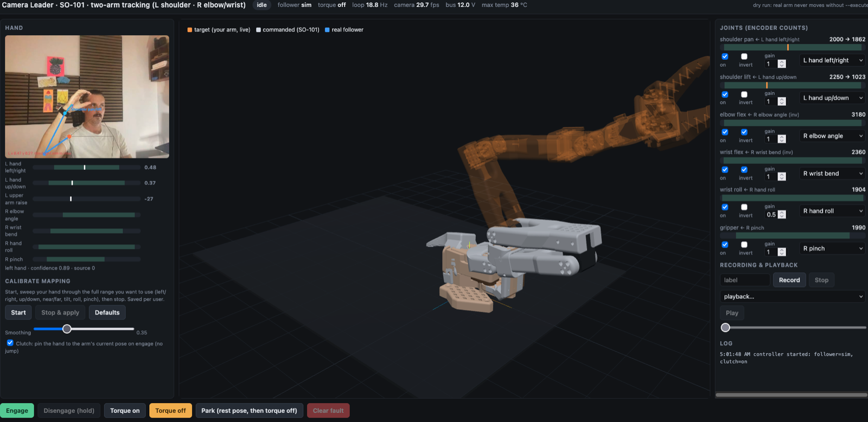Disable invert for wrist flex

tap(744, 169)
